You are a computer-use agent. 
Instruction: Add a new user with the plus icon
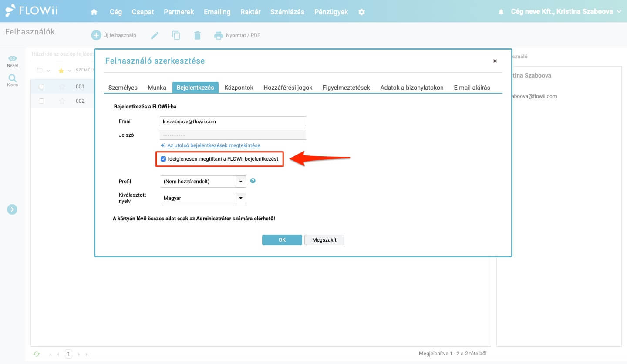coord(96,35)
